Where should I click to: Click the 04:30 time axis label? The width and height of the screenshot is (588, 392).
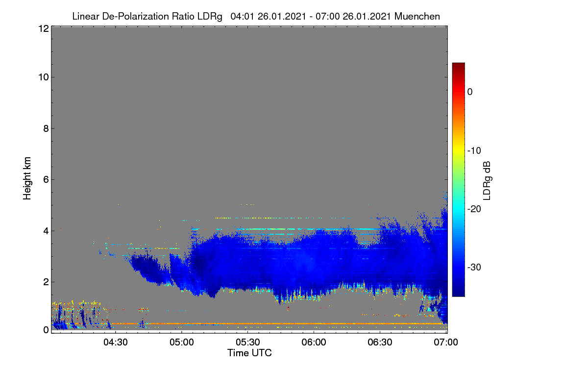(x=115, y=343)
